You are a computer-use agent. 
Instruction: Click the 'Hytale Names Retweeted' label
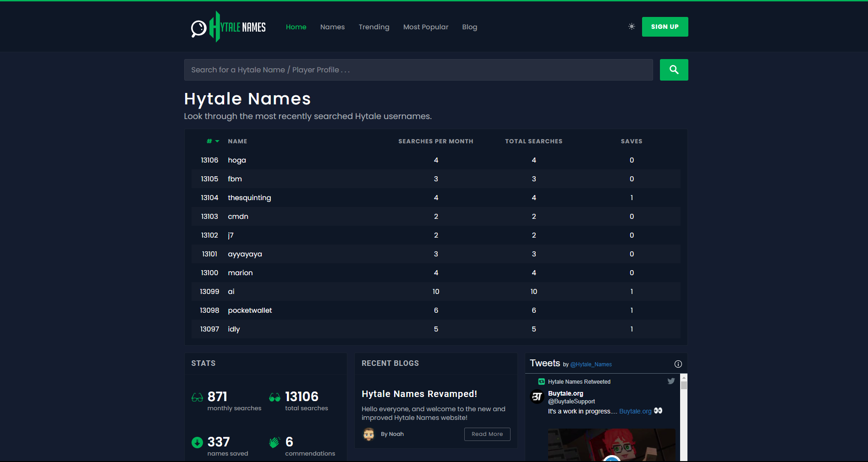click(579, 381)
